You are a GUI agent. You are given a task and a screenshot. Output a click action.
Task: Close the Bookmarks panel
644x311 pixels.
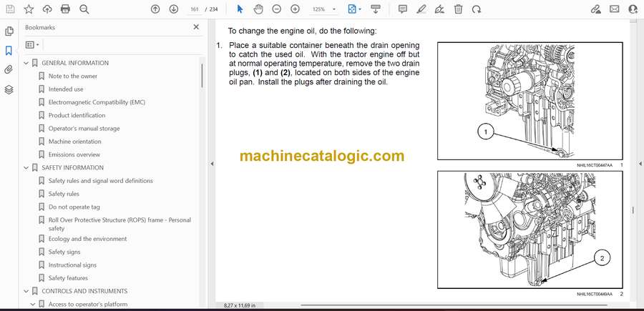coord(196,27)
